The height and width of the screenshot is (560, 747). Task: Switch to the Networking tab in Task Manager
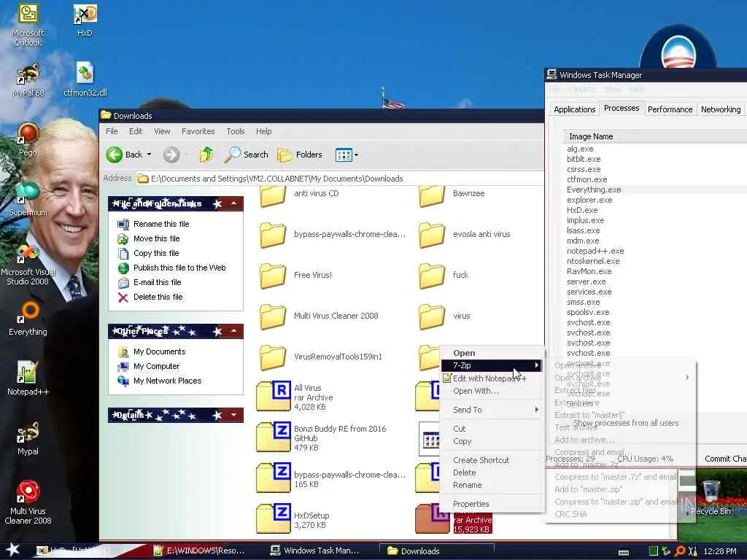[x=720, y=109]
